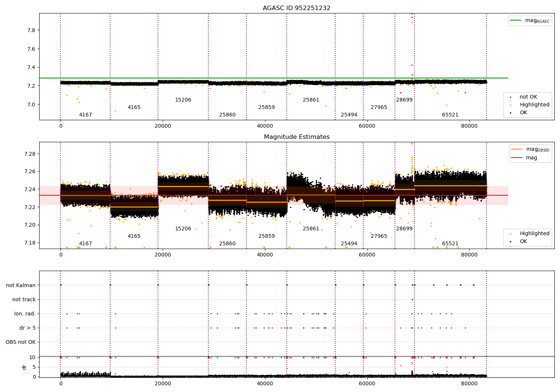Click obsid label 4165 in the top panel
560x392 pixels.
[134, 108]
